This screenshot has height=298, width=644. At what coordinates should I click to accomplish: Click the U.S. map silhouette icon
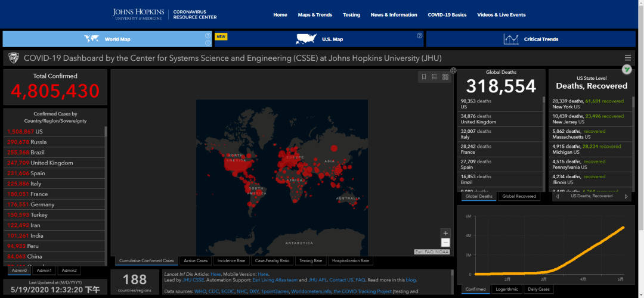point(307,39)
